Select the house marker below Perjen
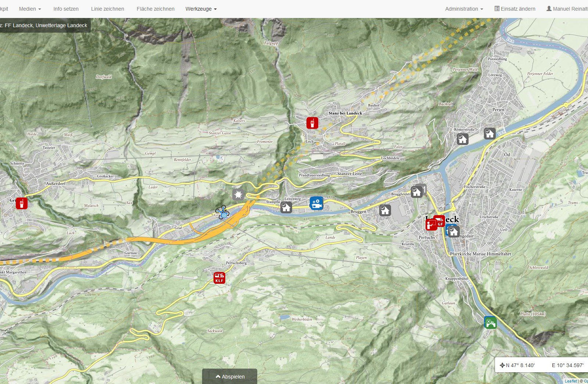This screenshot has width=588, height=384. coord(490,133)
